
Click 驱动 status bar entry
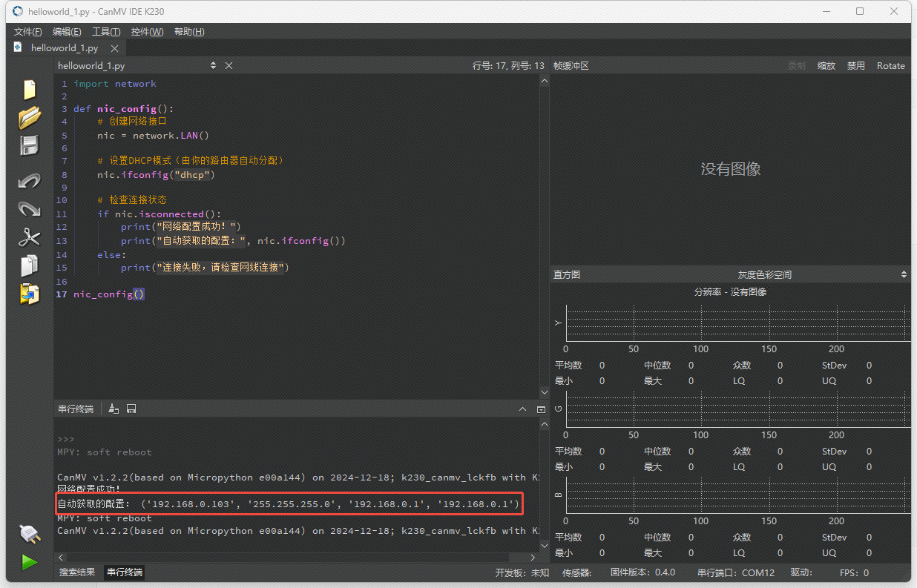(x=801, y=572)
